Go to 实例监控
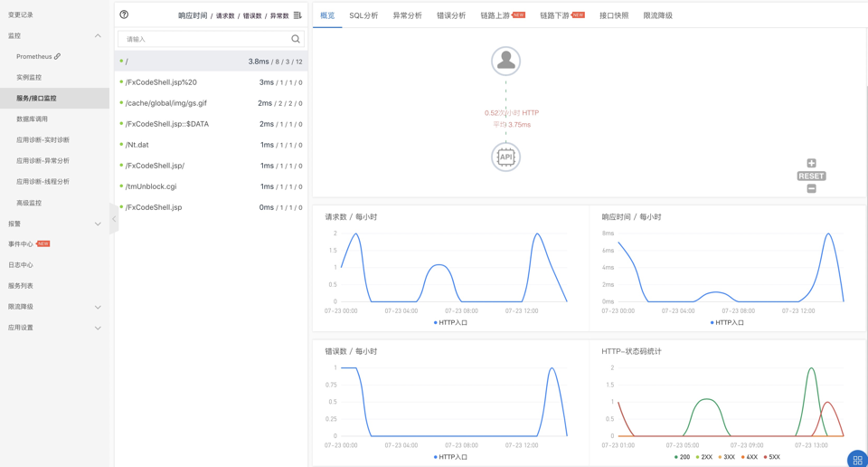 point(29,78)
